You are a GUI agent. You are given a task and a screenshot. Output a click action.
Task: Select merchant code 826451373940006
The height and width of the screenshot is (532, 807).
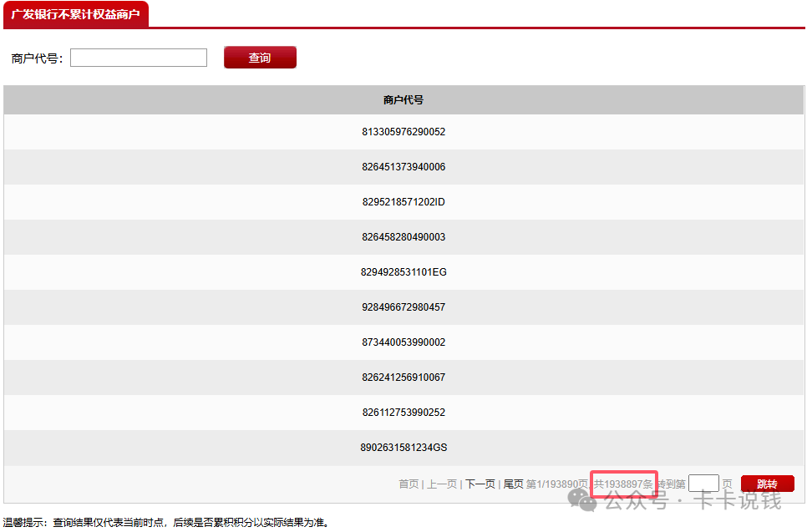[x=403, y=167]
